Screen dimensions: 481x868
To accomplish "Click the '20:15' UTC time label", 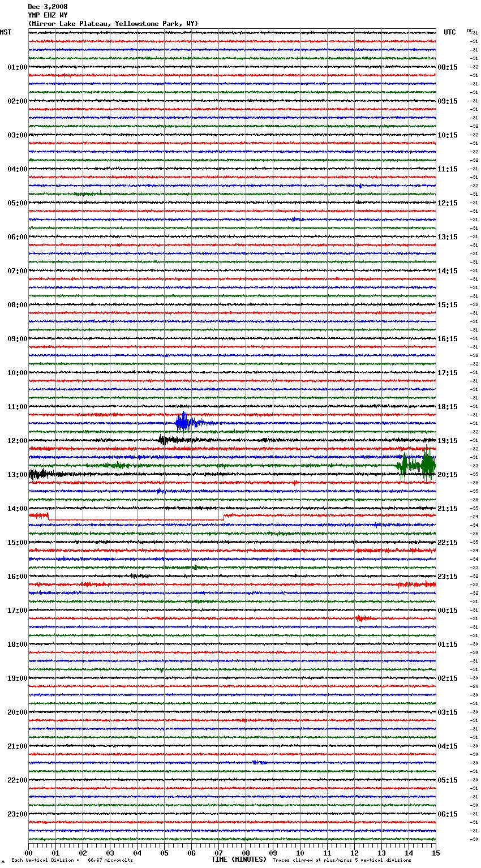I will click(448, 475).
